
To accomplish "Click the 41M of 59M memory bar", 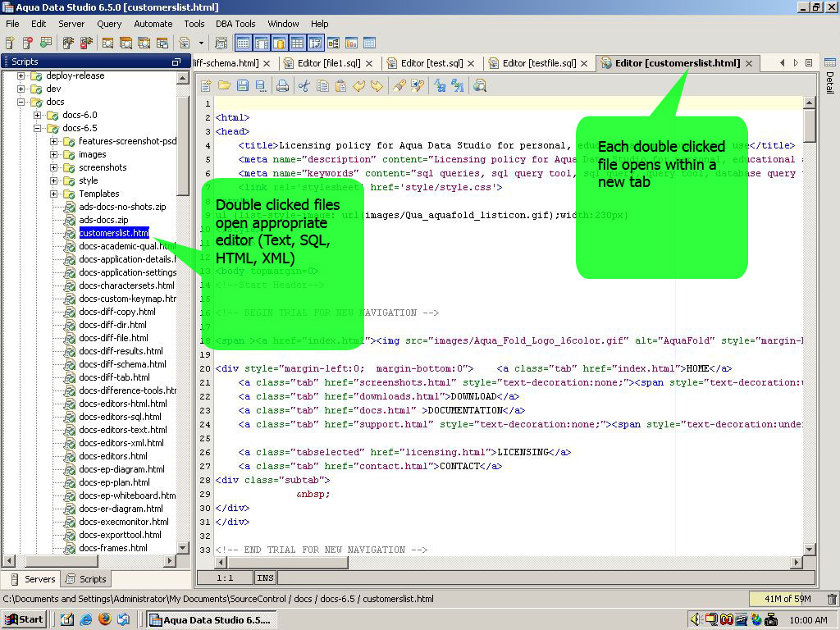I will point(787,599).
